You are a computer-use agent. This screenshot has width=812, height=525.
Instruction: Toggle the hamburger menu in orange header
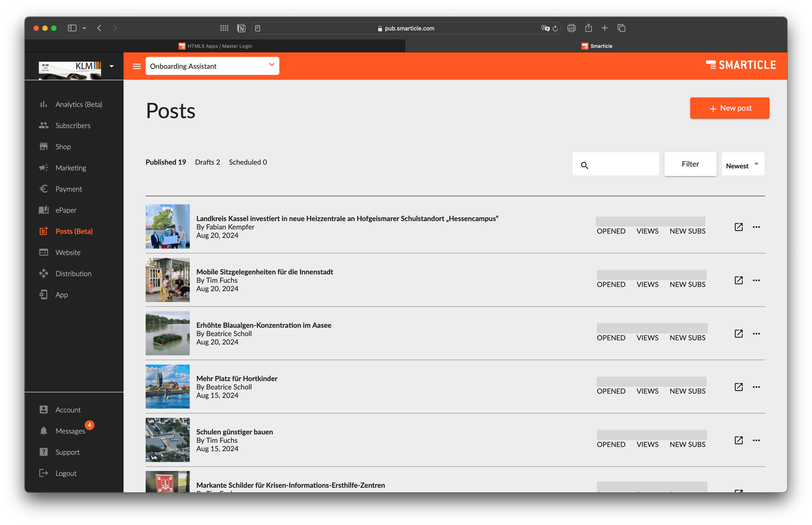coord(137,66)
